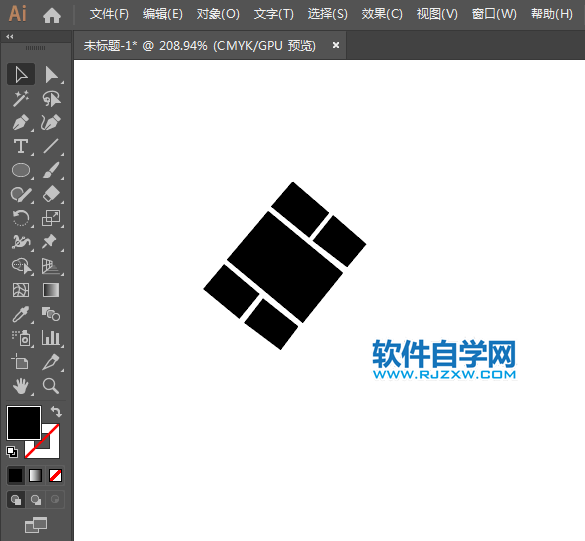
Task: Select the Rotate tool
Action: [x=21, y=218]
